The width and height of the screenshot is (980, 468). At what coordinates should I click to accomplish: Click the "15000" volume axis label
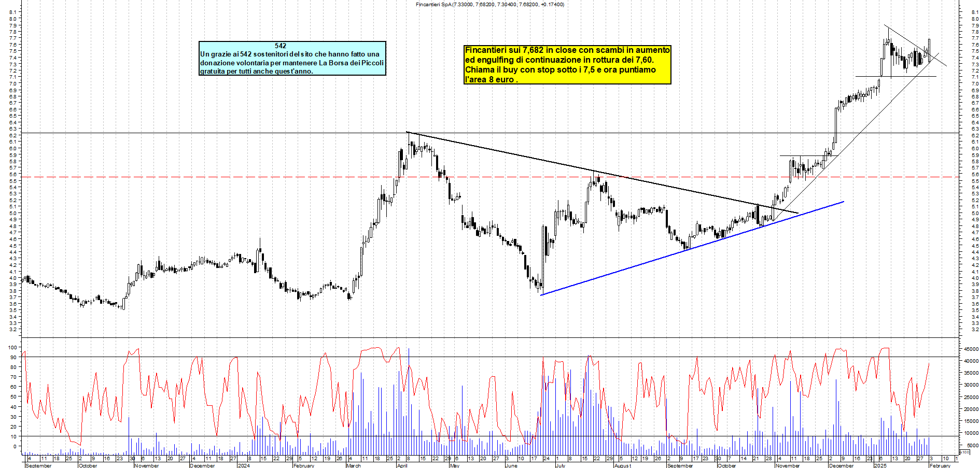[x=971, y=421]
